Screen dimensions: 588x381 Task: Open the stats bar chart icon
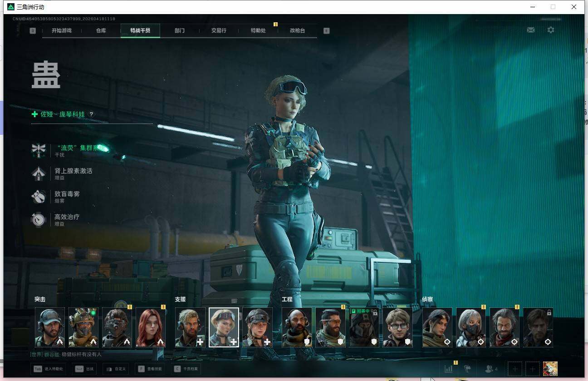click(448, 369)
